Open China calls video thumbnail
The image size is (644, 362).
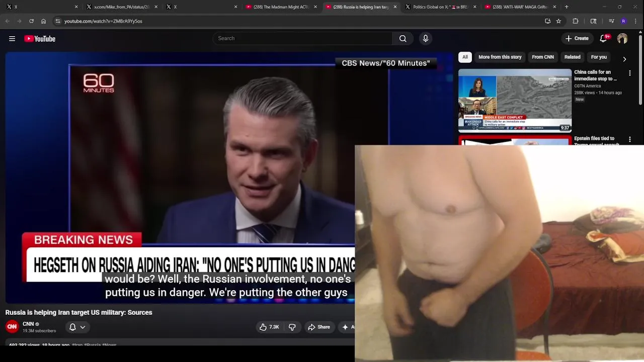(x=515, y=101)
